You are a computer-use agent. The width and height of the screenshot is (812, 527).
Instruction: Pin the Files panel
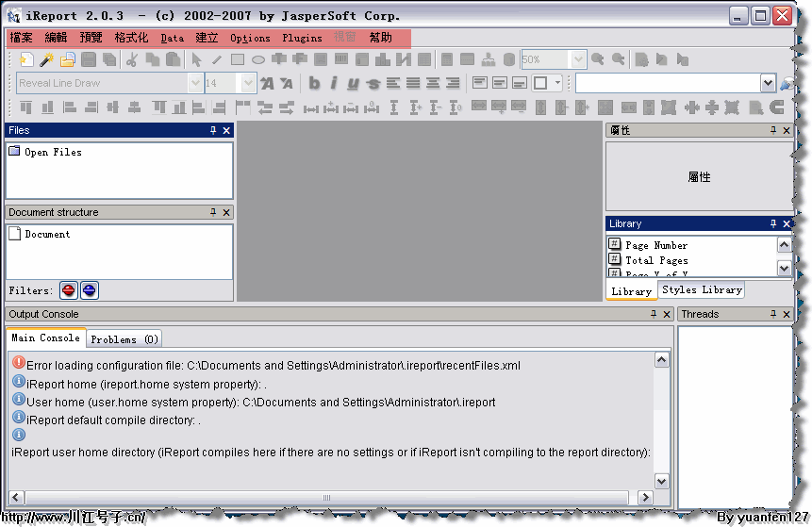pyautogui.click(x=213, y=130)
